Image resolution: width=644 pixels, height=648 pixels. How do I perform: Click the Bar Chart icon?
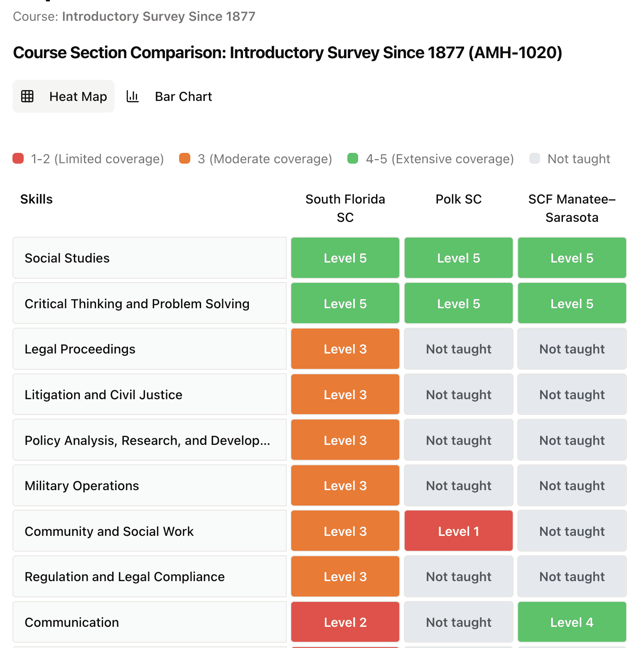(133, 96)
